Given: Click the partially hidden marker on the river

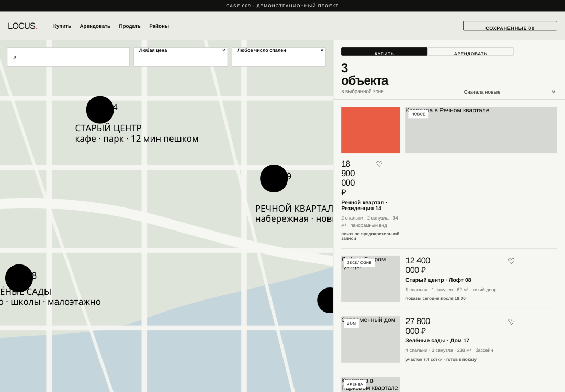Looking at the screenshot, I should 325,300.
